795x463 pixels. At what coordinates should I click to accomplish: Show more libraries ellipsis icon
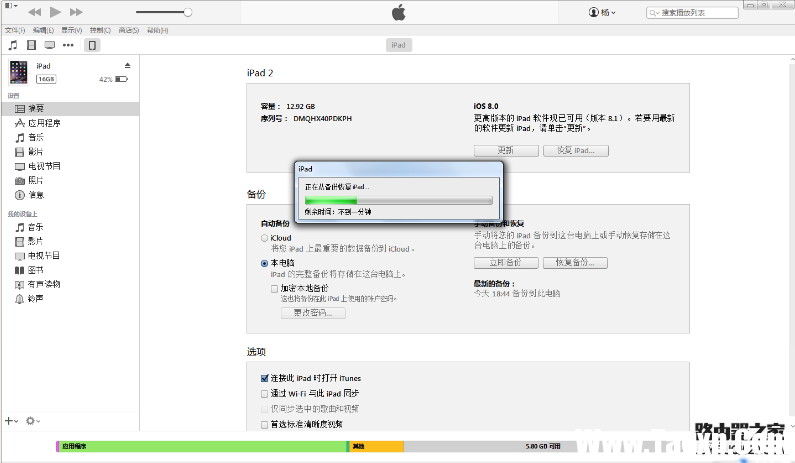(68, 45)
